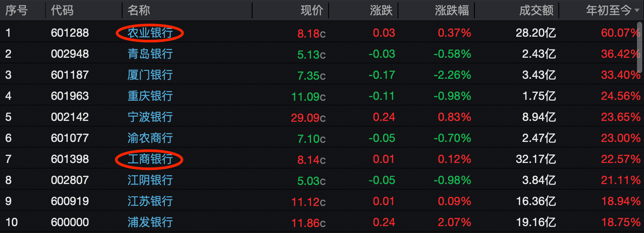Click the price 29.09 cell

click(x=308, y=117)
